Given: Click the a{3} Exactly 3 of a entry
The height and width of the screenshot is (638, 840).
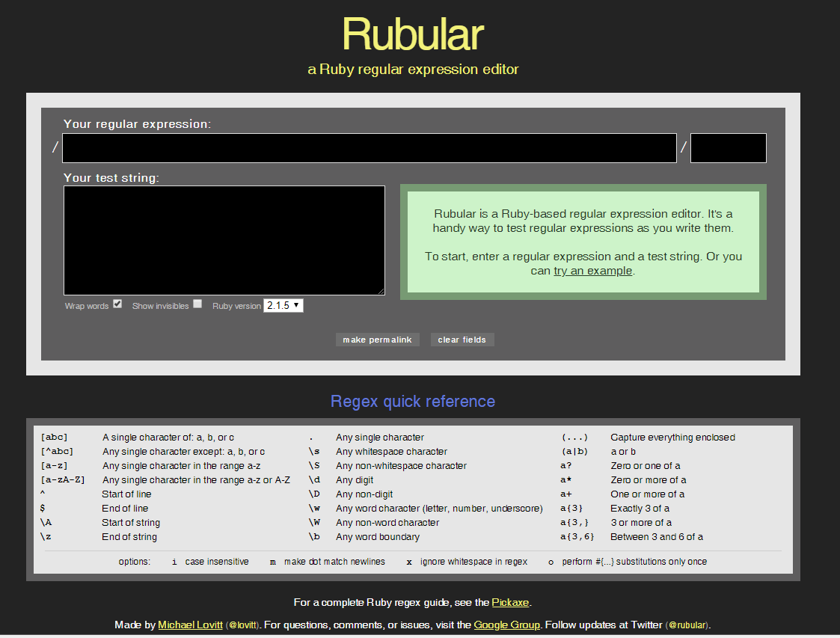Looking at the screenshot, I should coord(615,509).
